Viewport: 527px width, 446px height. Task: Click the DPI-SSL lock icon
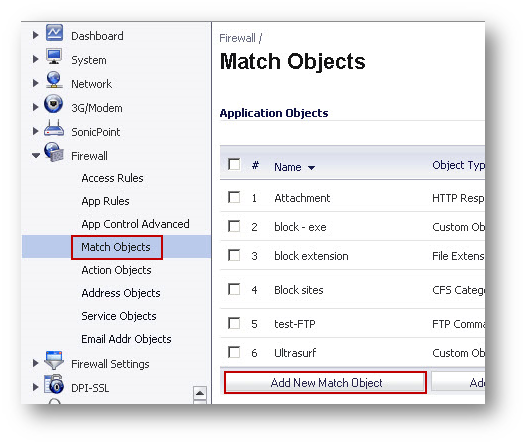(x=54, y=384)
